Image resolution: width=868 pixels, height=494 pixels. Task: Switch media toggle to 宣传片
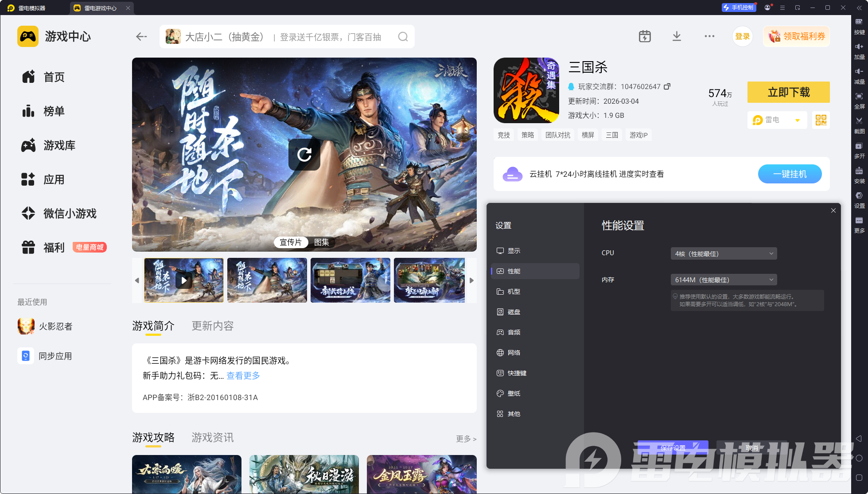click(x=291, y=242)
